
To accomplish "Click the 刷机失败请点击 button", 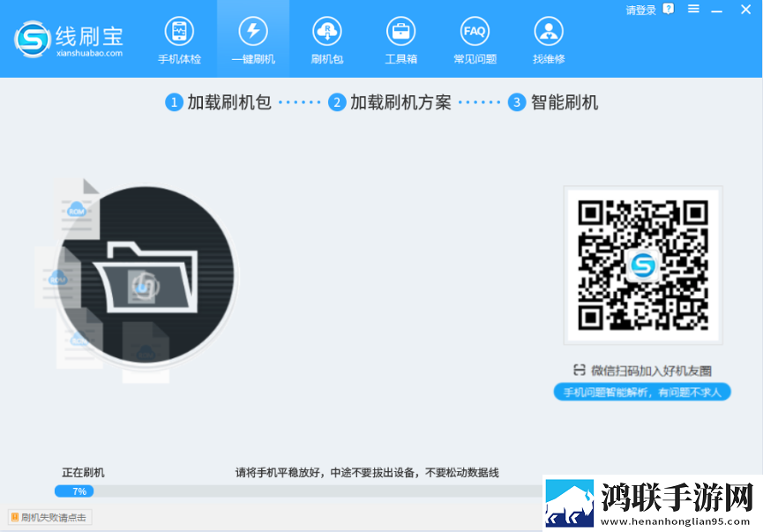I will point(49,517).
